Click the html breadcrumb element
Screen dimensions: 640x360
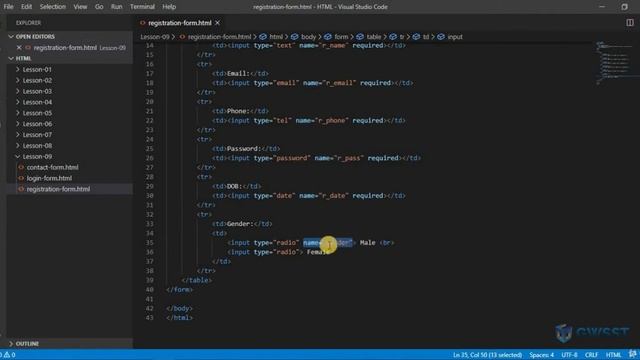point(276,37)
